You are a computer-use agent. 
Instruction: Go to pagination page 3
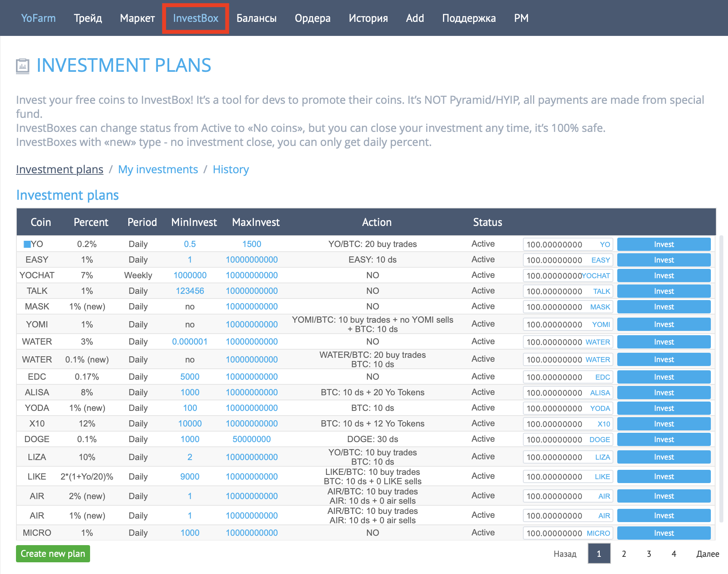(649, 554)
